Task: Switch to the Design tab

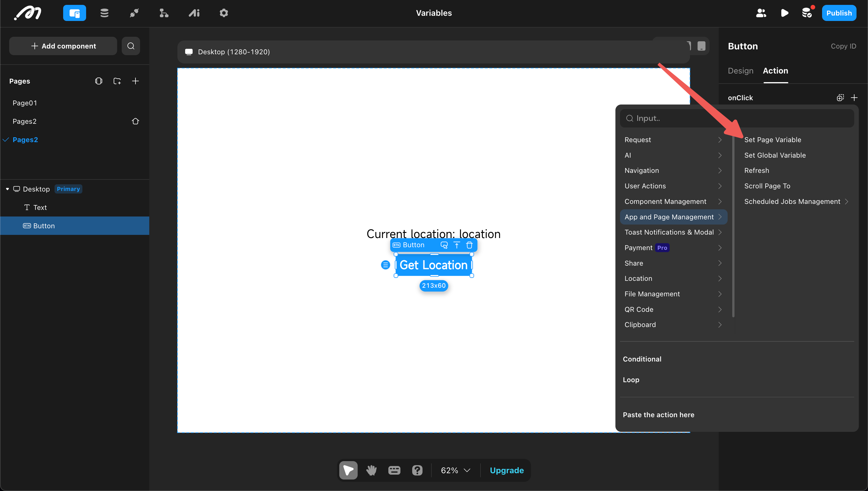Action: (x=740, y=71)
